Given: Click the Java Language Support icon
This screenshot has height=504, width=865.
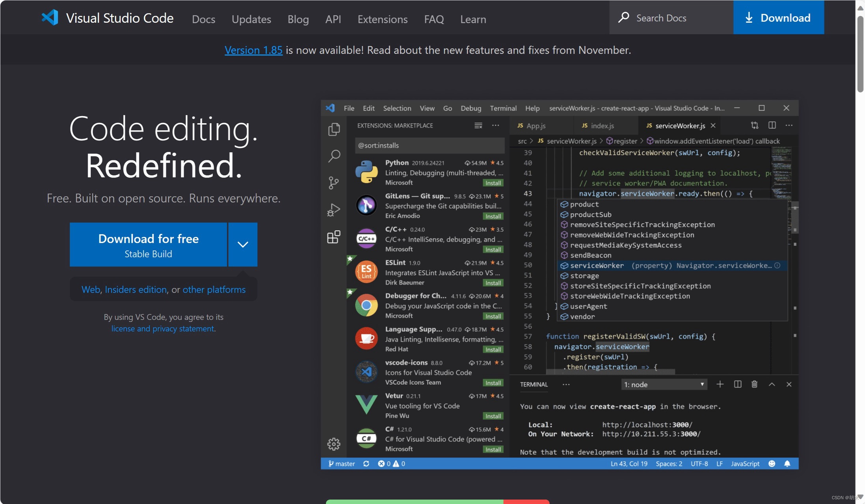Looking at the screenshot, I should 366,338.
